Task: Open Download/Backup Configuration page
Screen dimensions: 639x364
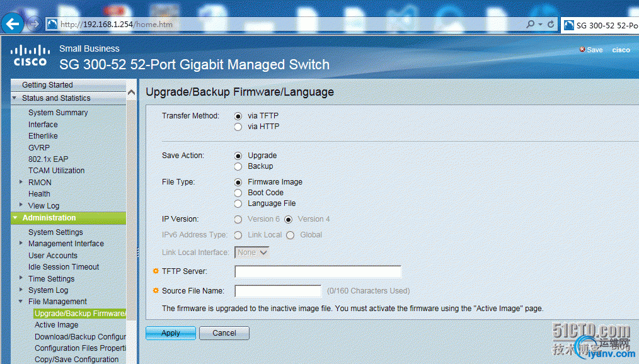Action: point(80,337)
